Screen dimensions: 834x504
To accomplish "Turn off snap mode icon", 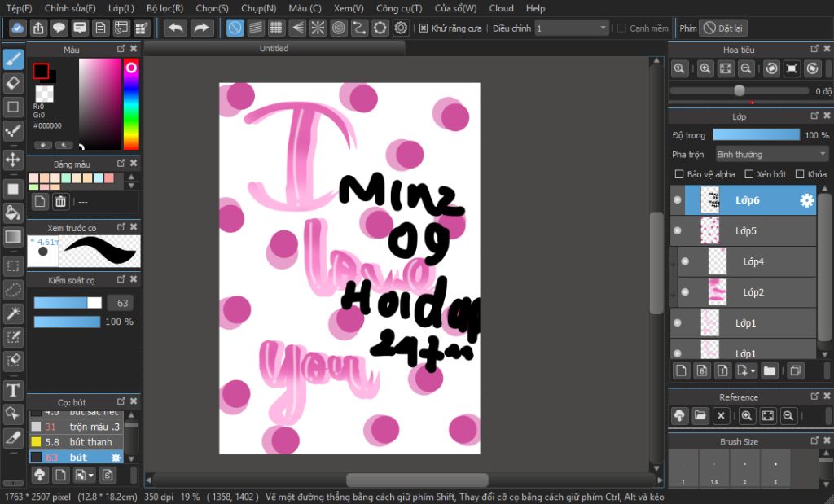I will tap(235, 28).
